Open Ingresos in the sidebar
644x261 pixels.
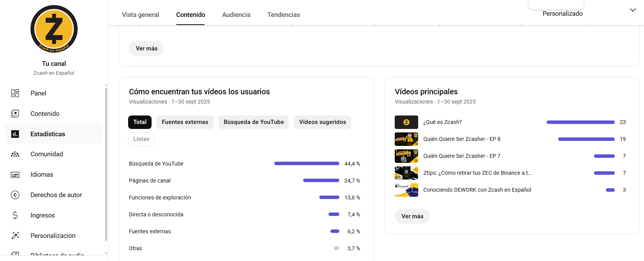(x=54, y=215)
